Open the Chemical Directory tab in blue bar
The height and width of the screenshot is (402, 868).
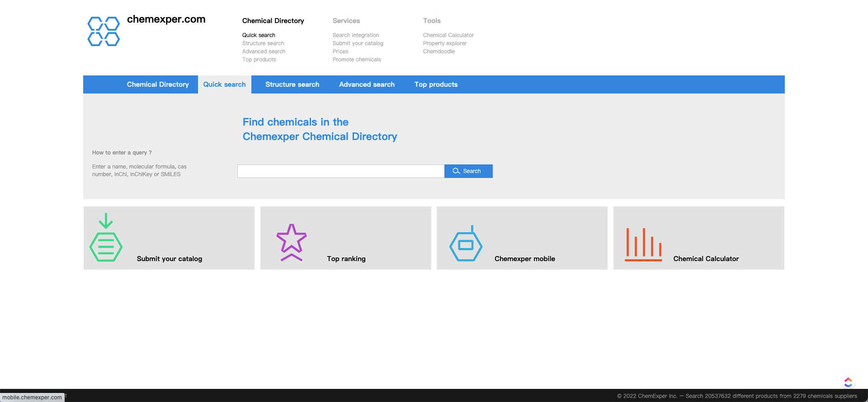158,84
